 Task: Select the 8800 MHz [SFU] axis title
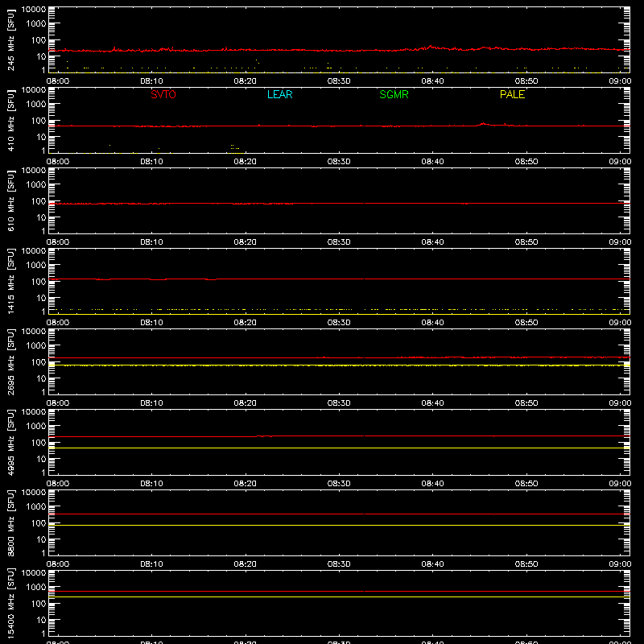click(10, 522)
